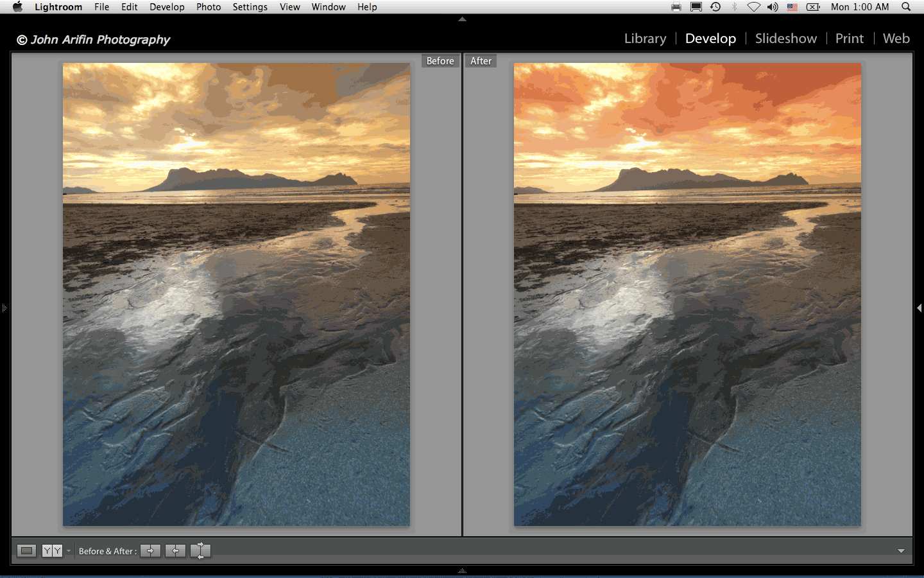Open Before/After view mode dropdown arrow
This screenshot has width=924, height=578.
pos(69,551)
